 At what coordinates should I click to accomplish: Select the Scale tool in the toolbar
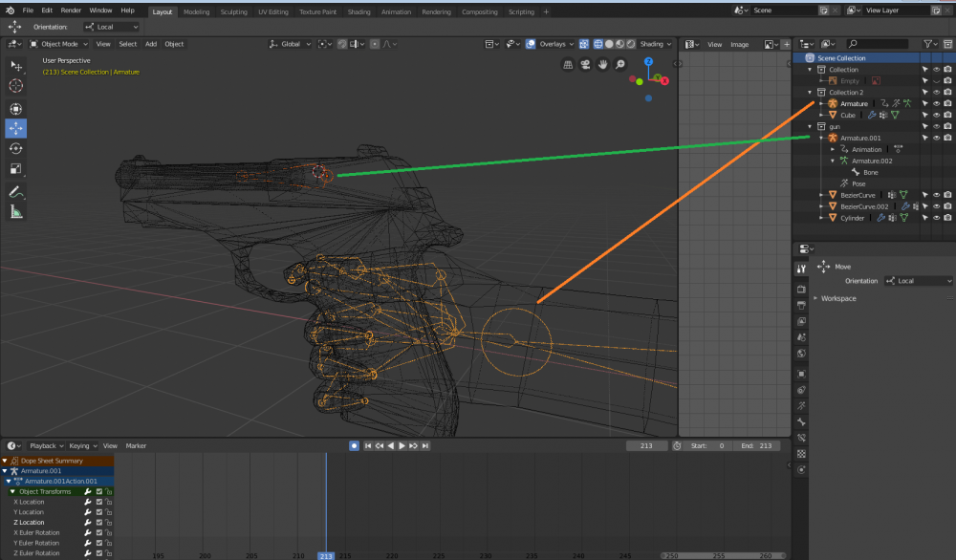(16, 169)
